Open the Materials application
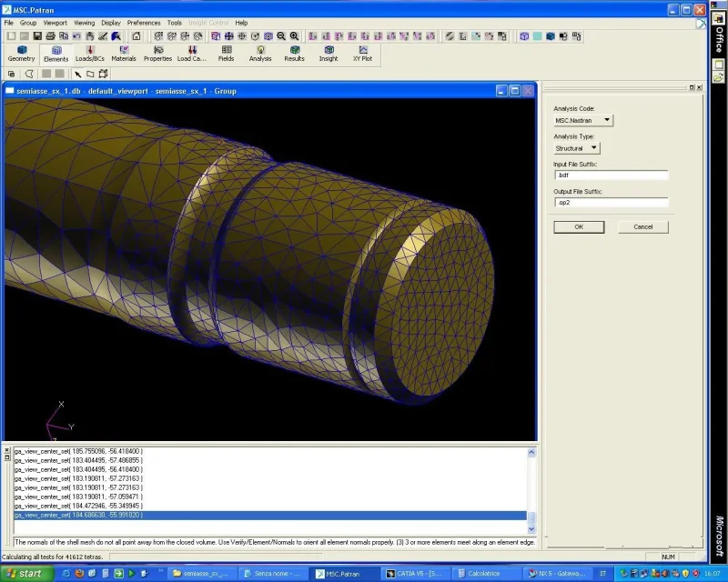Image resolution: width=728 pixels, height=582 pixels. (124, 54)
